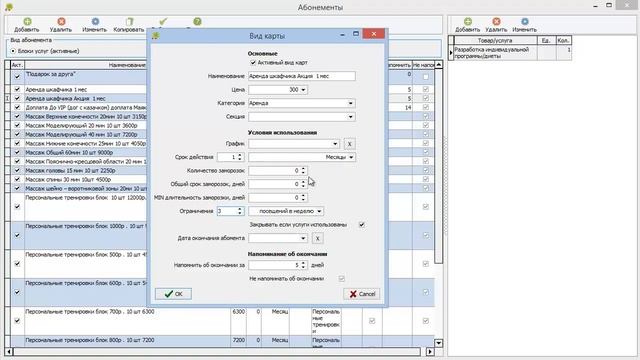This screenshot has height=360, width=640.
Task: Toggle Не напоминать checkbox in "Подарок за друга" row
Action: click(426, 77)
